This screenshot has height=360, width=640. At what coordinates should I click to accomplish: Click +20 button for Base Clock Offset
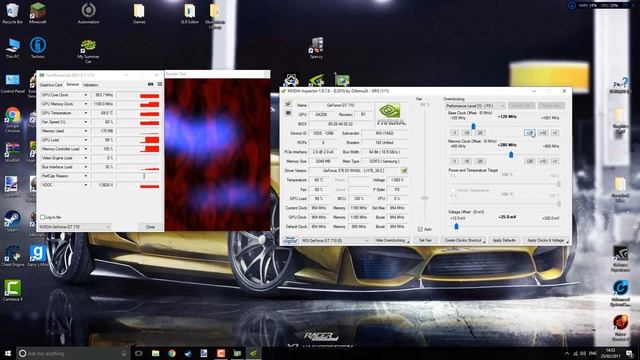click(529, 133)
